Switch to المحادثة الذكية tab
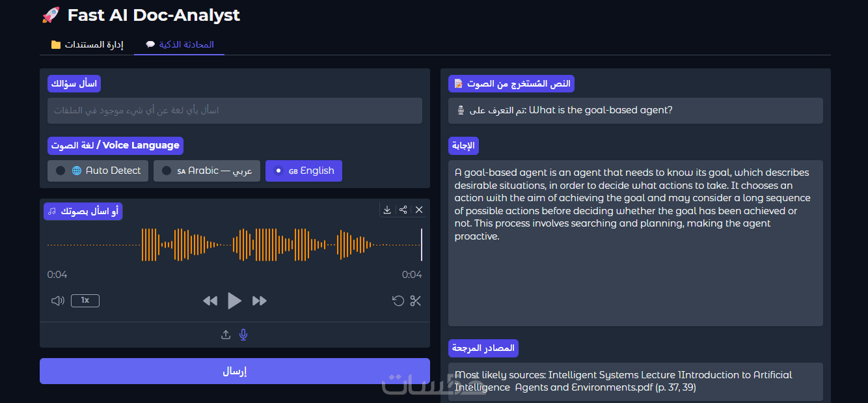This screenshot has height=403, width=868. click(180, 45)
